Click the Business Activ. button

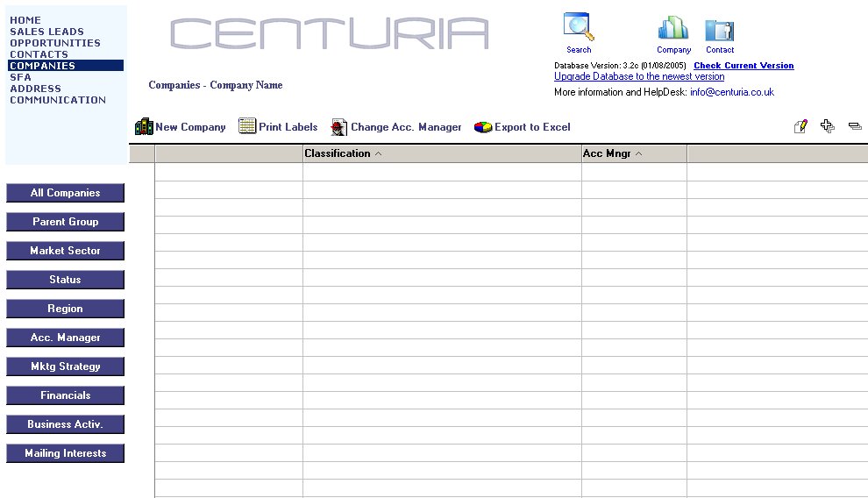(x=66, y=423)
